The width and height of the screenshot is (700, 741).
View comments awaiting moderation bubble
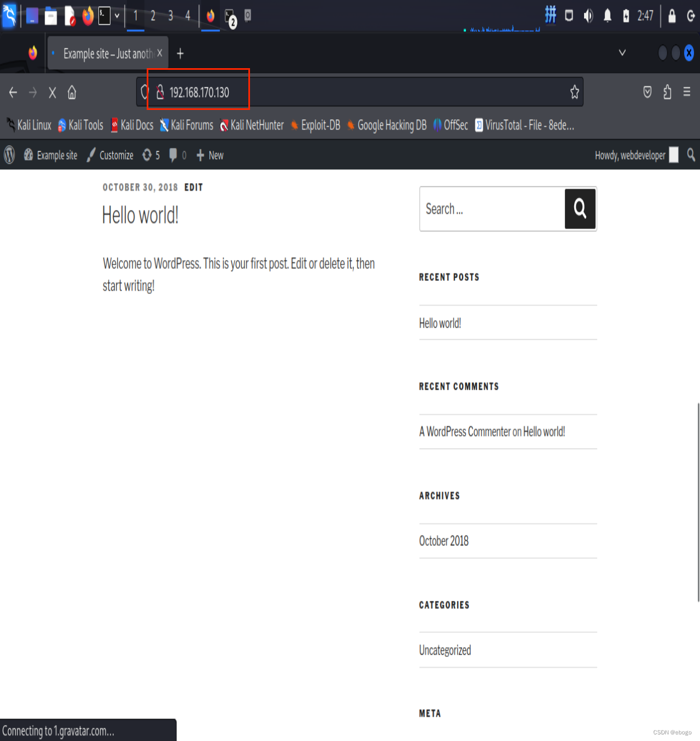tap(177, 155)
